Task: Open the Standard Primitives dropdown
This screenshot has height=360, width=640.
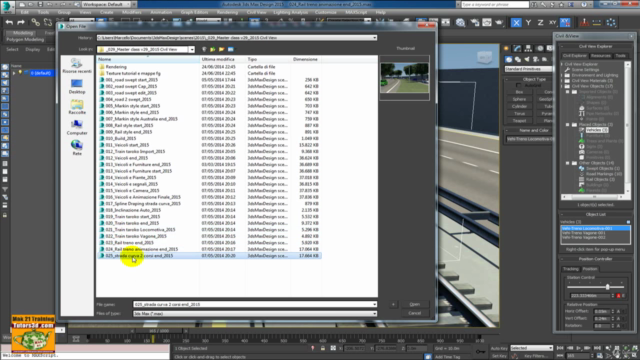Action: pyautogui.click(x=529, y=69)
